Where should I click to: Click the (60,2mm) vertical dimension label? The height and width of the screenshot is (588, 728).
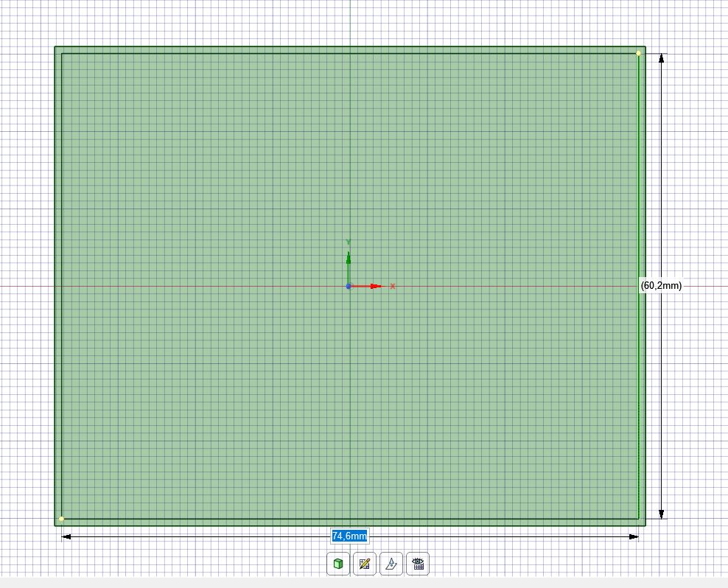(661, 285)
